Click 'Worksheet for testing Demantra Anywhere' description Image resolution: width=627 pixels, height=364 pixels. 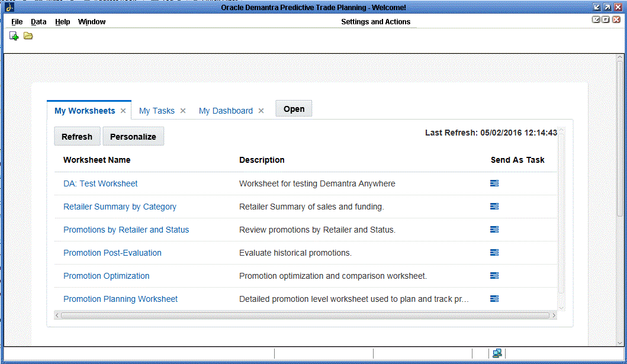point(317,183)
